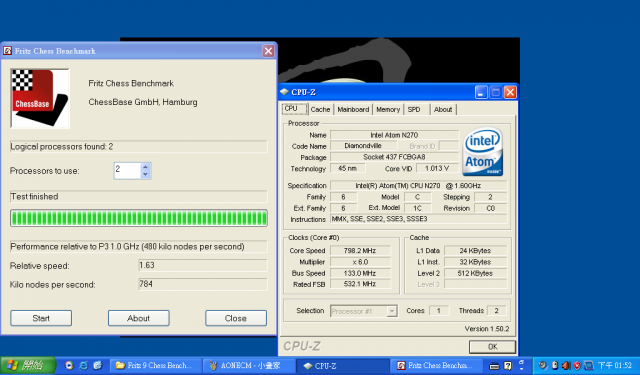This screenshot has height=375, width=640.
Task: Click the Name field Intel Atom N270
Action: click(x=394, y=135)
